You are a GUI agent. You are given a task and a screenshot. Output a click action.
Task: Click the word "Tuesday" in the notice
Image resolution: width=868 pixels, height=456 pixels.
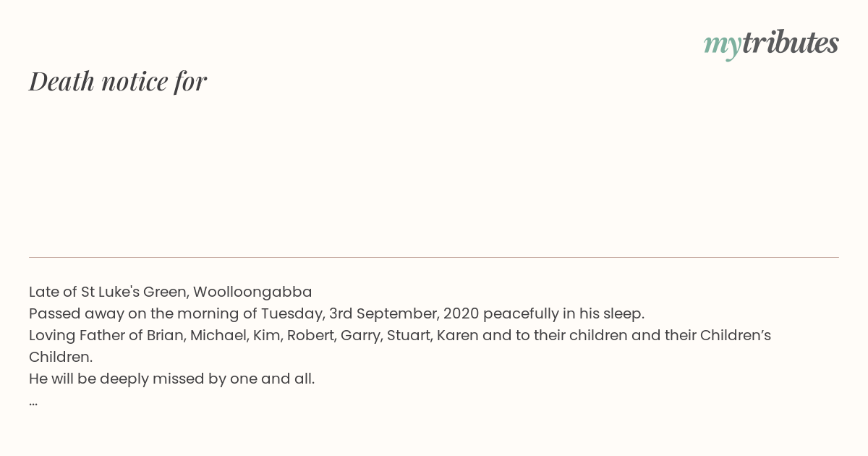coord(292,314)
